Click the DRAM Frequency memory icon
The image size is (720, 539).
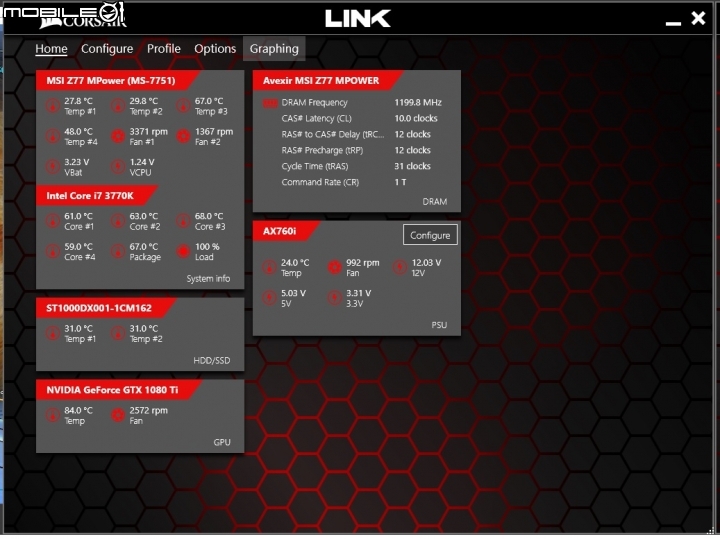click(270, 103)
